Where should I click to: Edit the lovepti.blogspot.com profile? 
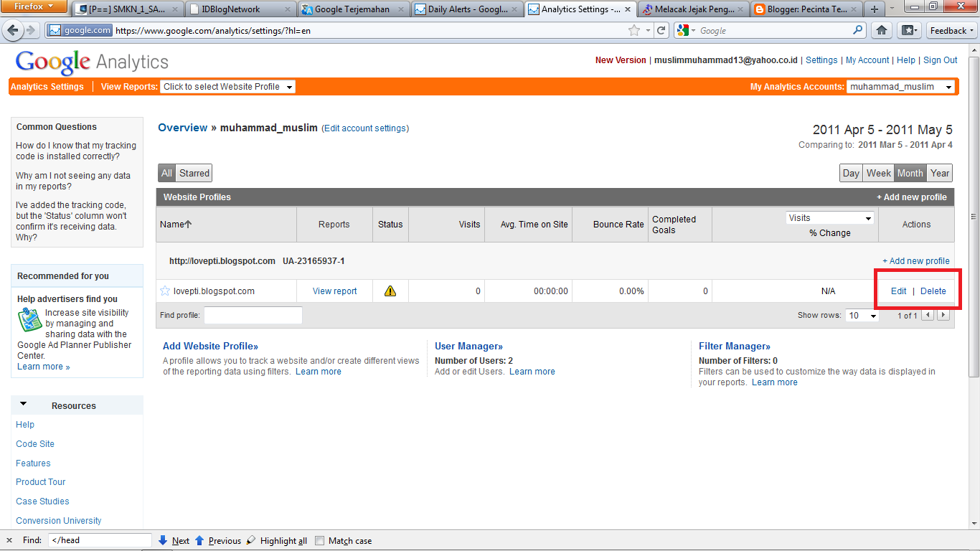click(898, 291)
